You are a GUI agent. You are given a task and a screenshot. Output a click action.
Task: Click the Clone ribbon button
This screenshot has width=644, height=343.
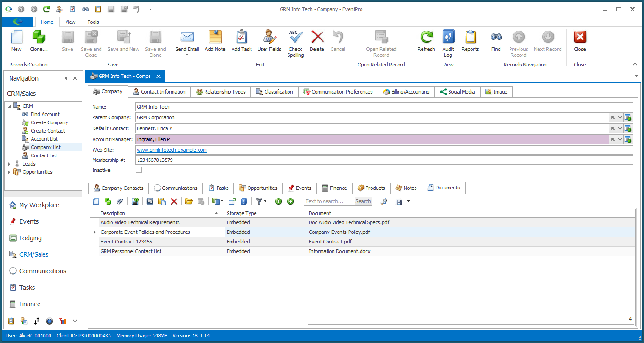pos(39,41)
